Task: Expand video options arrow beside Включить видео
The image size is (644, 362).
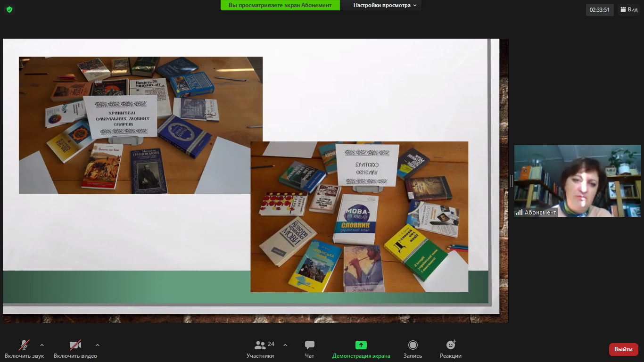Action: coord(98,345)
